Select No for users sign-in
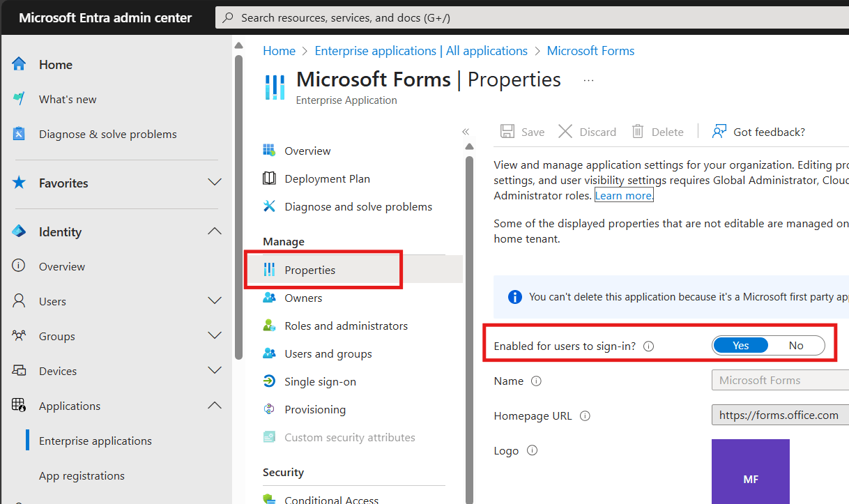Screen dimensions: 849x504 tap(796, 345)
